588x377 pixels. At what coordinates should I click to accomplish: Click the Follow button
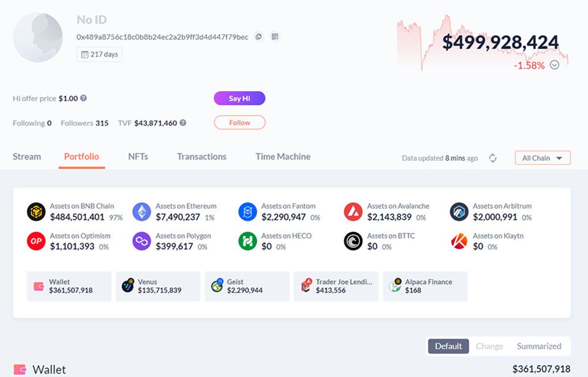(240, 123)
